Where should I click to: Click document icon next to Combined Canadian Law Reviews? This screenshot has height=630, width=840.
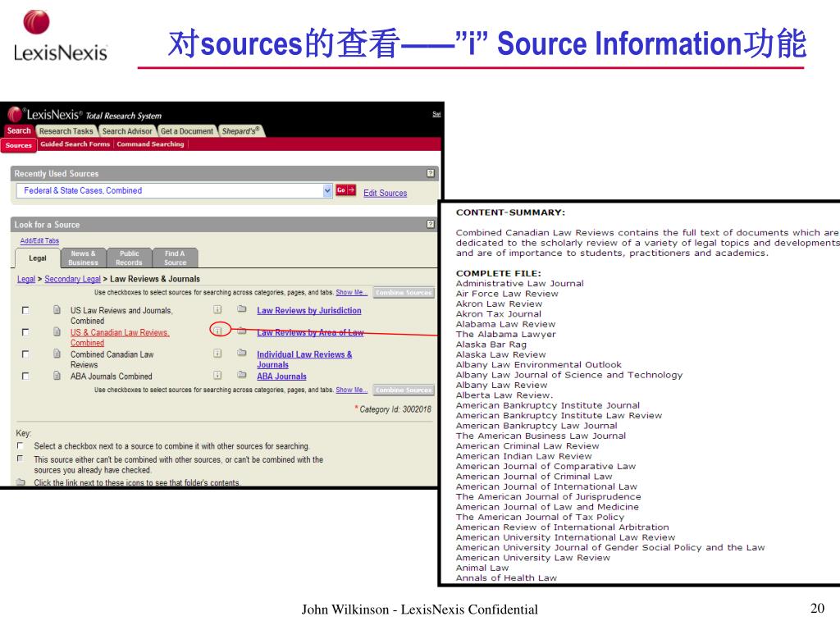click(57, 354)
